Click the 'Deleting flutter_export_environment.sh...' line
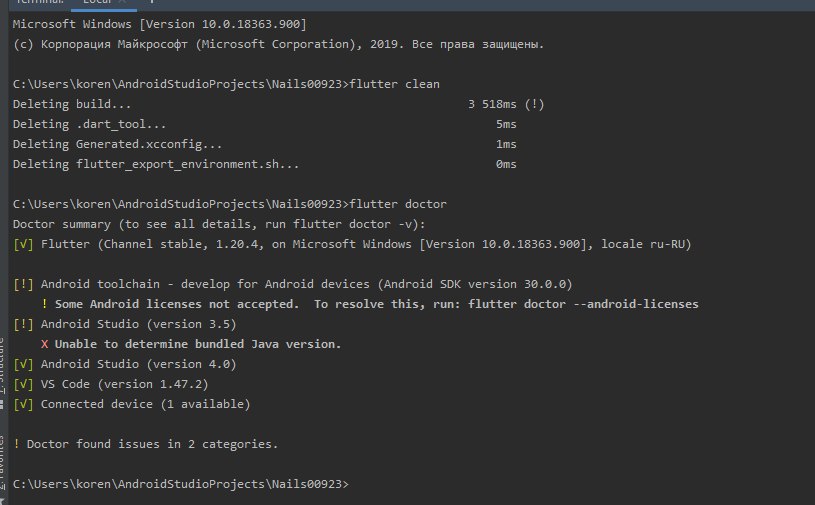Screen dimensions: 815x505 [156, 164]
